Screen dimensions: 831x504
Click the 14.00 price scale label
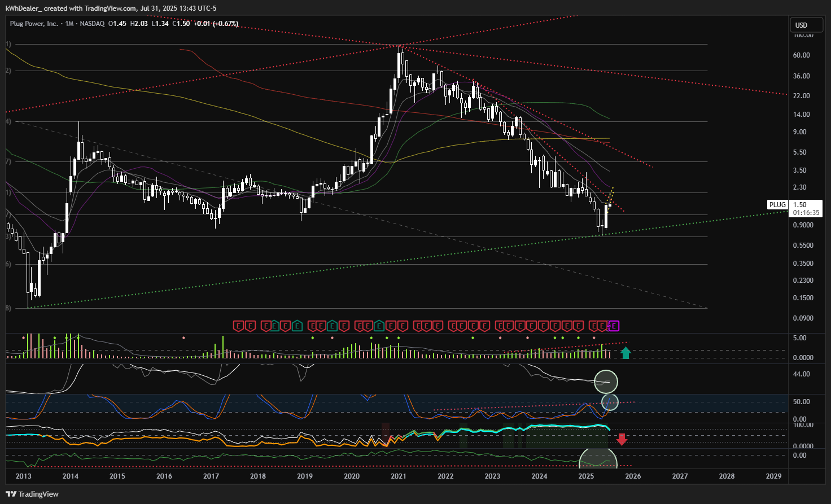tap(802, 115)
